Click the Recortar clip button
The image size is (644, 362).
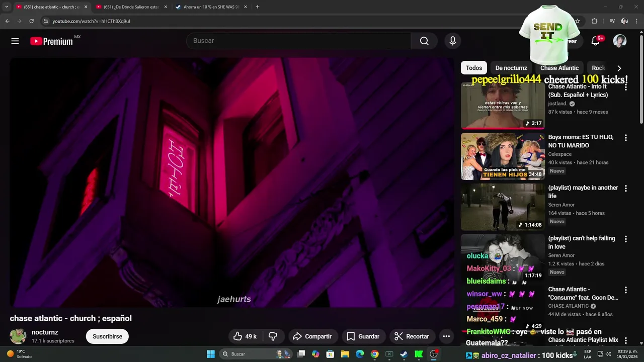[x=412, y=336]
